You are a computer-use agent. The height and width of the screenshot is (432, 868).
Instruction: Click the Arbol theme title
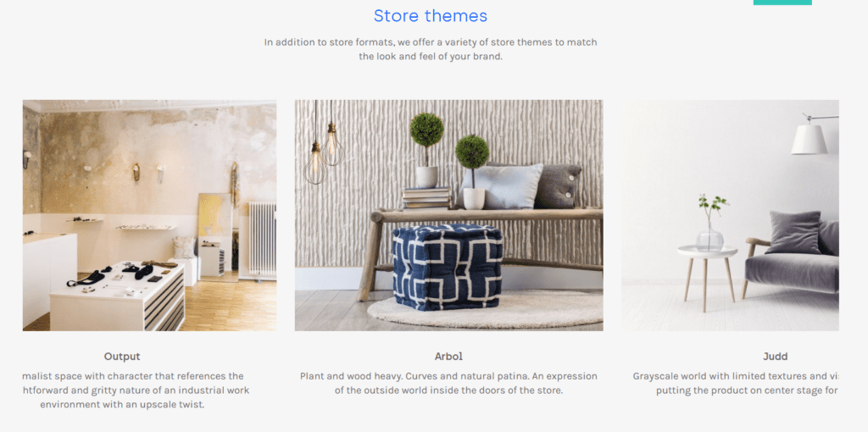448,357
